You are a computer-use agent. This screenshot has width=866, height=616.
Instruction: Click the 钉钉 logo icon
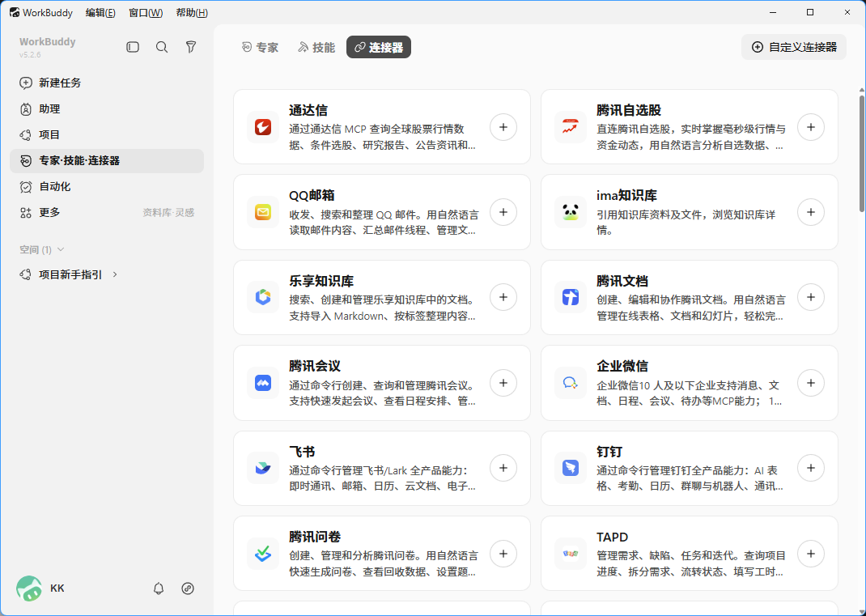click(x=571, y=468)
